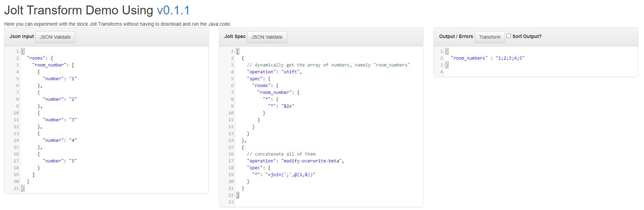The height and width of the screenshot is (210, 644).
Task: Open the v0.1.1 version link
Action: pos(173,10)
